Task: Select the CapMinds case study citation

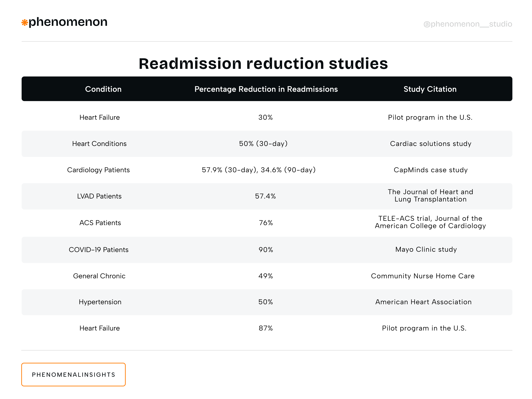Action: point(431,170)
